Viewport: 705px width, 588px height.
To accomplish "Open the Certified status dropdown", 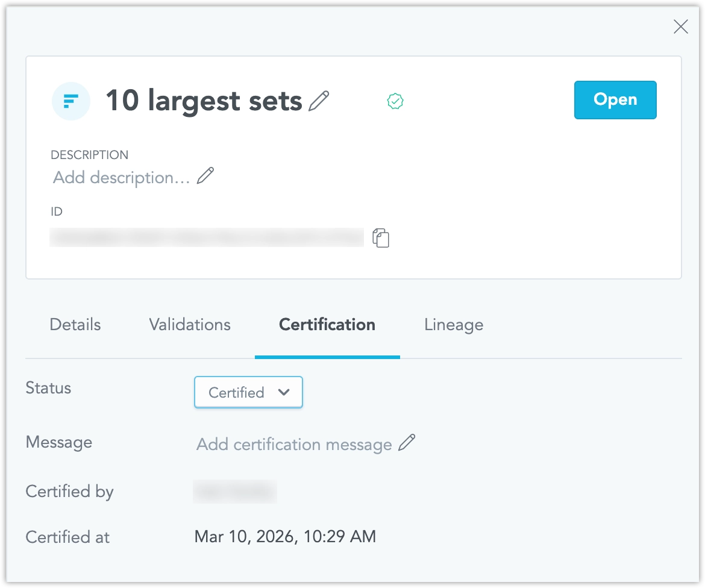I will coord(248,392).
